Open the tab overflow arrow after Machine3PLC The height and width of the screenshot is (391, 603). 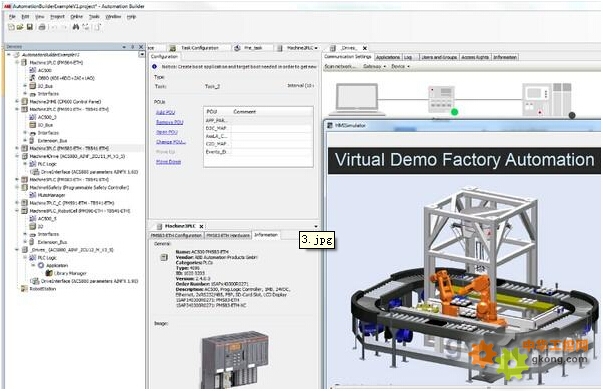(x=316, y=48)
